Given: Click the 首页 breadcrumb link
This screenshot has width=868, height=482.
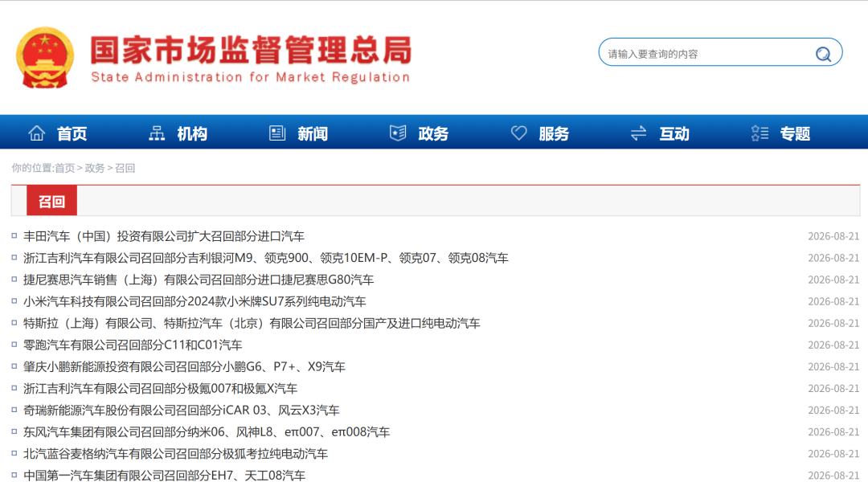Looking at the screenshot, I should 64,168.
